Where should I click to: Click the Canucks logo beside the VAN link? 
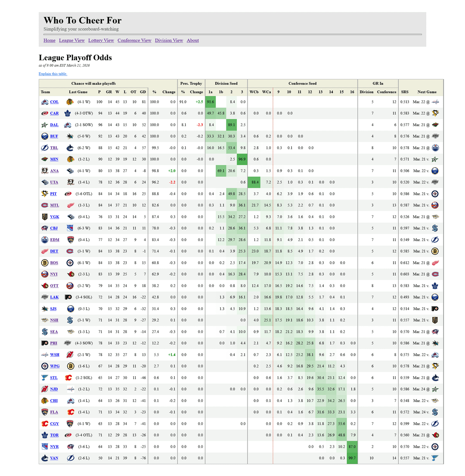44,458
